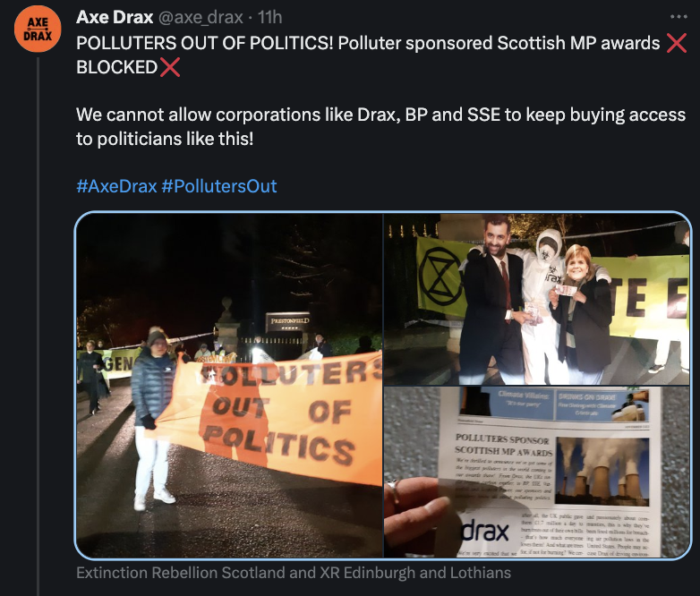This screenshot has width=700, height=596.
Task: View the Polluters Sponsor newspaper photo
Action: 537,472
